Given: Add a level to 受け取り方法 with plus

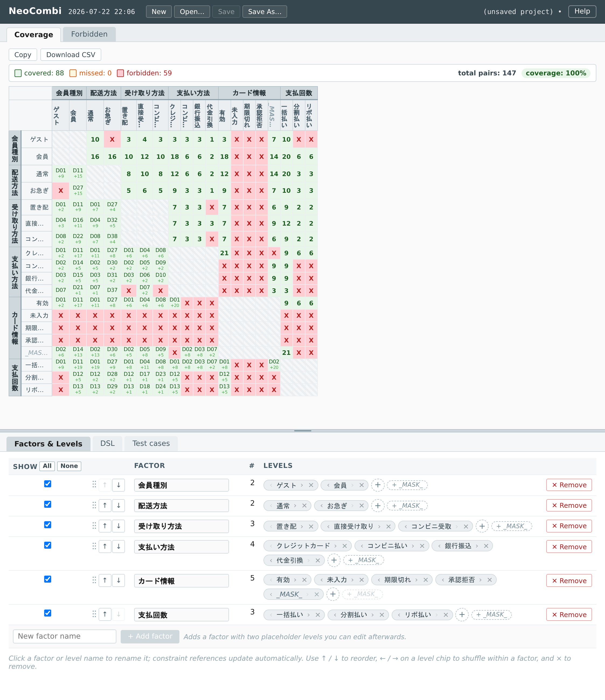Looking at the screenshot, I should [x=482, y=526].
